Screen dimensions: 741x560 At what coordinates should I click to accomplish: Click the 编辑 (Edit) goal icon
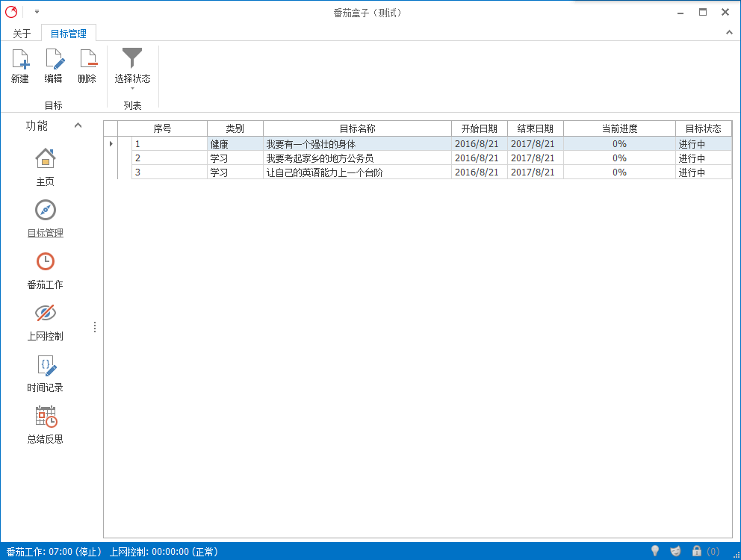[x=54, y=60]
